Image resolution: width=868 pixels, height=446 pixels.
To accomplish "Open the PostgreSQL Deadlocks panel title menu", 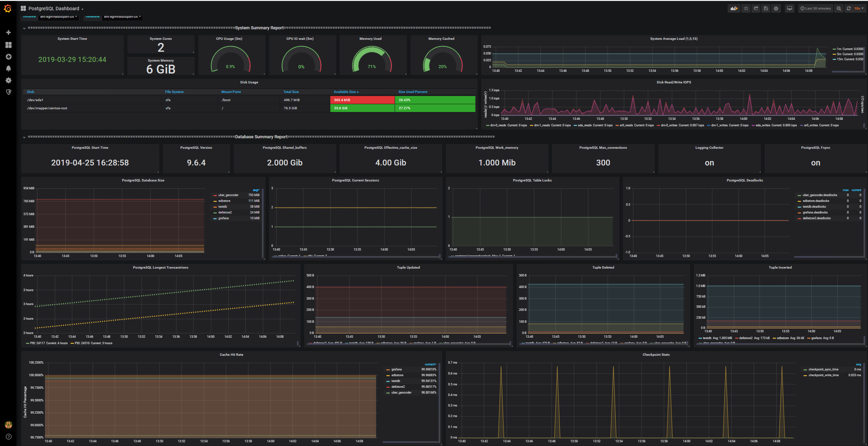I will click(745, 180).
